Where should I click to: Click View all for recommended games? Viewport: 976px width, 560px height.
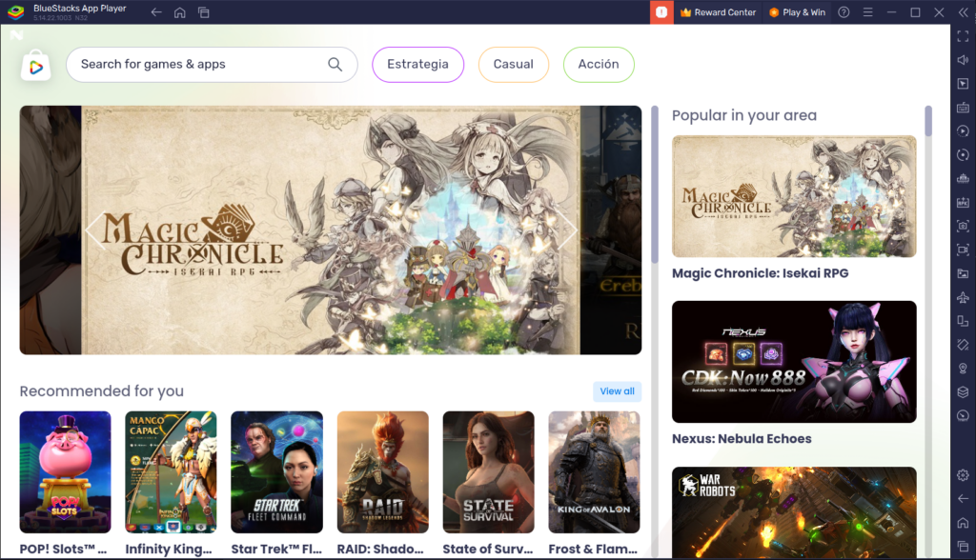click(617, 390)
